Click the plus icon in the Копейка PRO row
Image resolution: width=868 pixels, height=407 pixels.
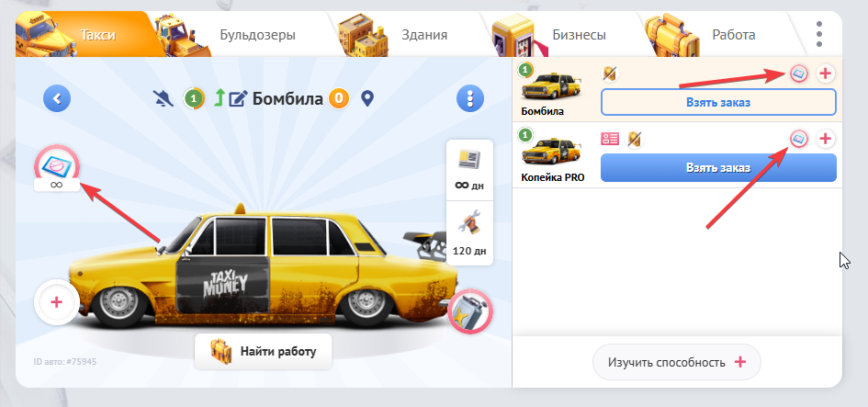(x=825, y=139)
